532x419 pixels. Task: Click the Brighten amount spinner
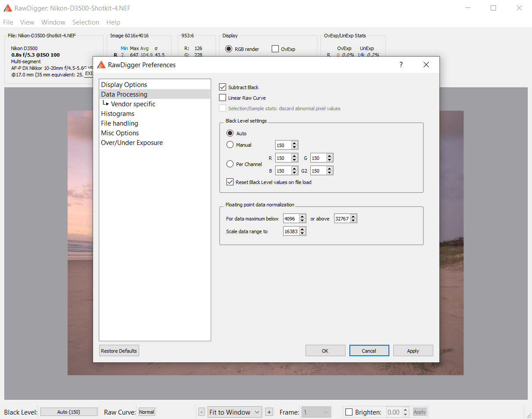[398, 412]
